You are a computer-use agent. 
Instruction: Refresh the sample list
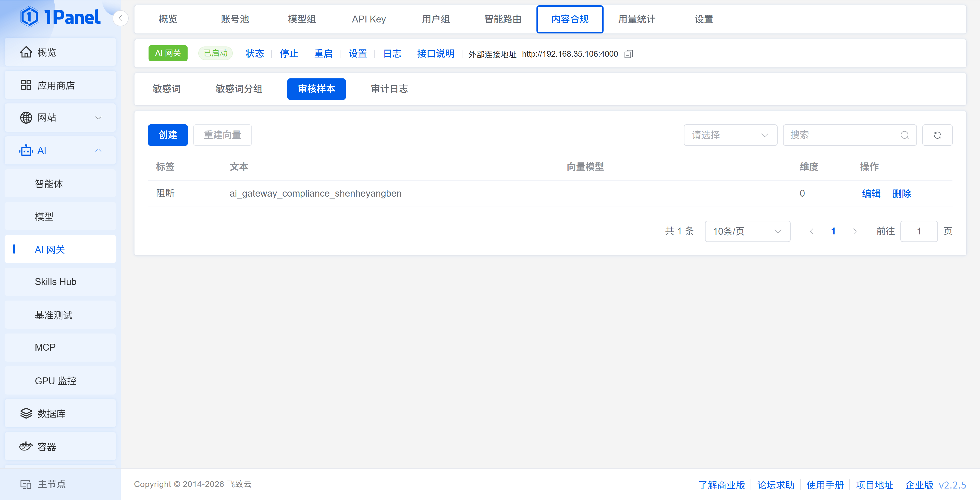[x=937, y=135]
